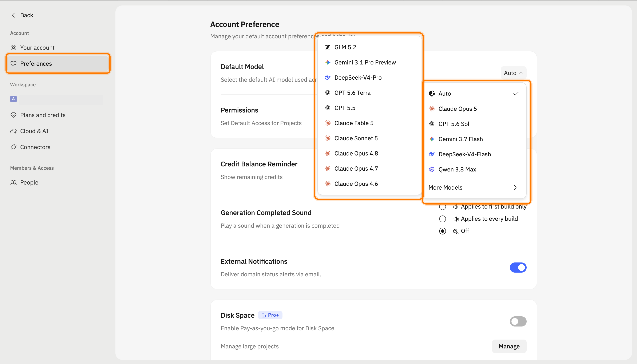Click the GPT 5.6 Terra OpenAI icon
Viewport: 637px width, 364px height.
click(328, 93)
